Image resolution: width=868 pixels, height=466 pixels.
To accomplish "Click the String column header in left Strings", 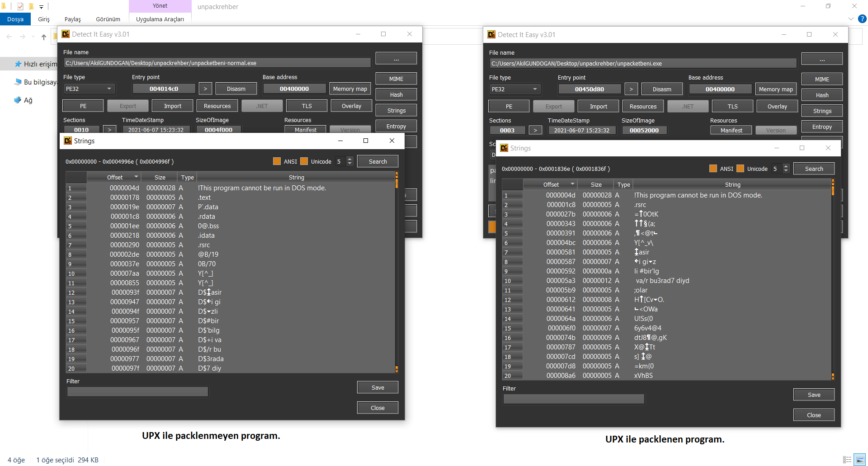I will click(296, 177).
